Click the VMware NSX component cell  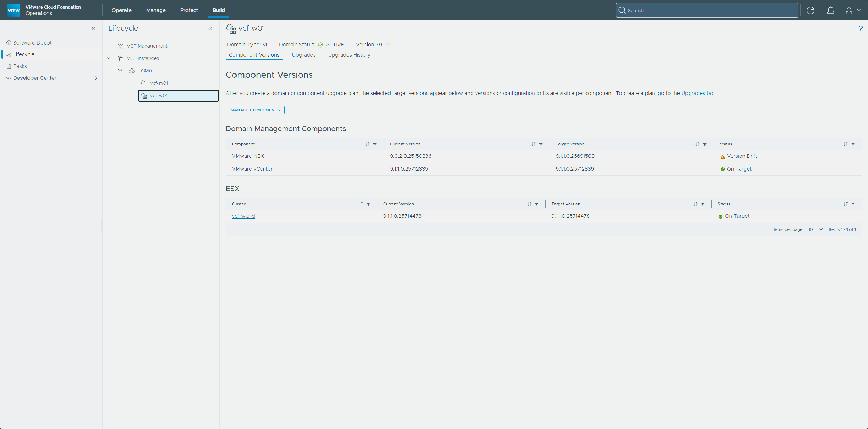(248, 156)
